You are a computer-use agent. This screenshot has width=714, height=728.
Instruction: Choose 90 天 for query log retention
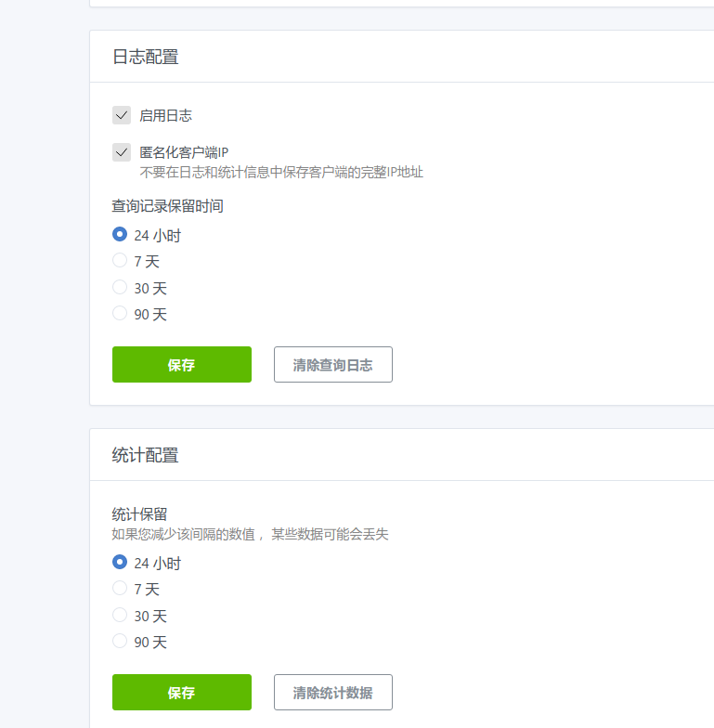point(120,314)
